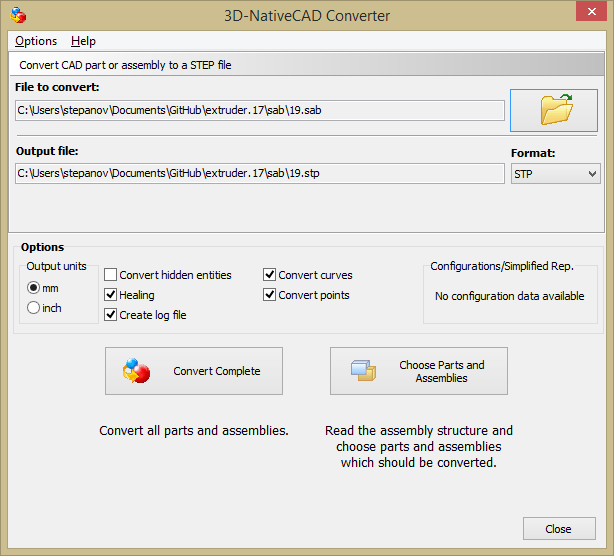This screenshot has height=556, width=614.
Task: Open the folder browse icon button
Action: tap(555, 110)
